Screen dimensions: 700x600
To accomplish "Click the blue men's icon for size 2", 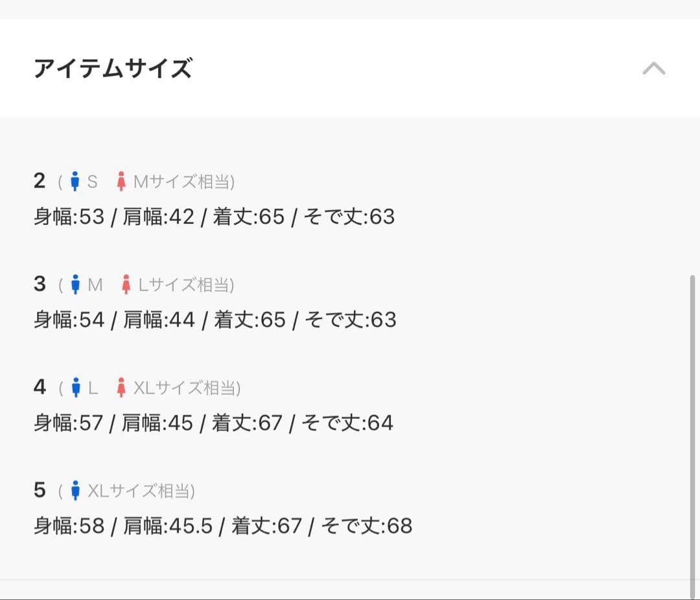I will (x=75, y=182).
